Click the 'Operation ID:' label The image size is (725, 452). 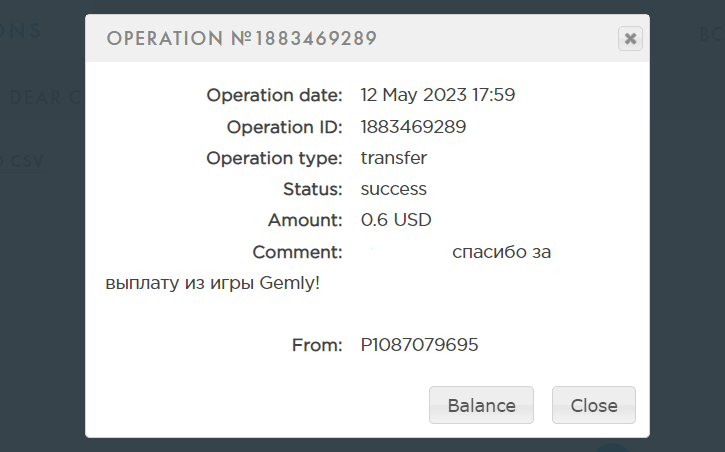[285, 127]
